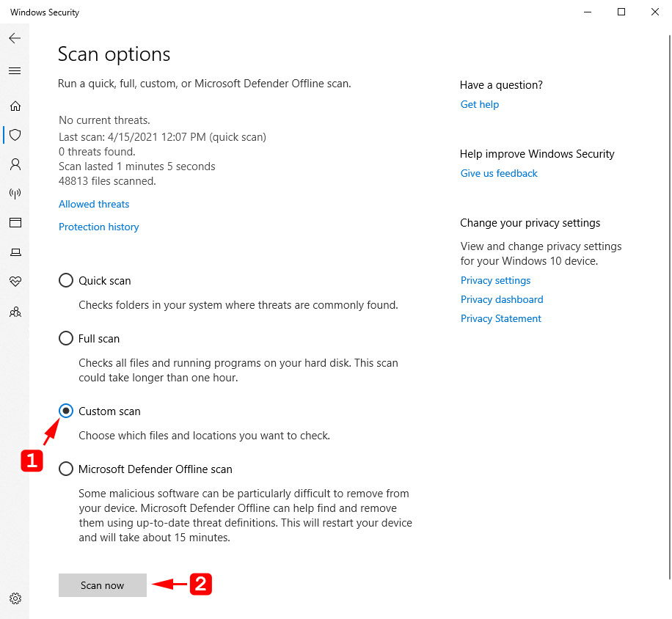This screenshot has width=672, height=619.
Task: Go back with the back arrow
Action: click(15, 38)
